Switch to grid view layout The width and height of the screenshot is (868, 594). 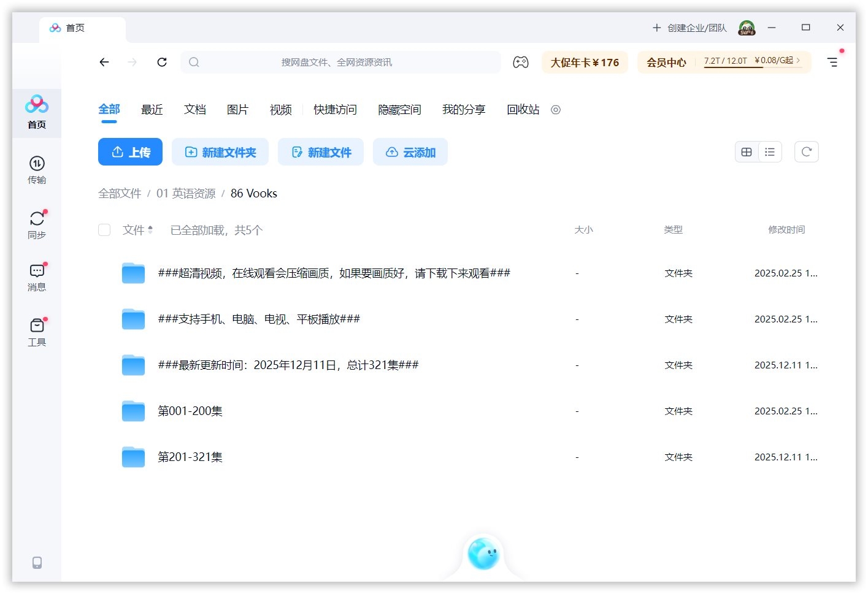click(x=747, y=151)
